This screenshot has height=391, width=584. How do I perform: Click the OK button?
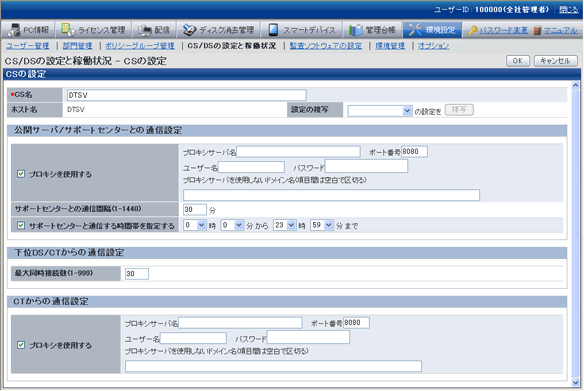click(518, 61)
